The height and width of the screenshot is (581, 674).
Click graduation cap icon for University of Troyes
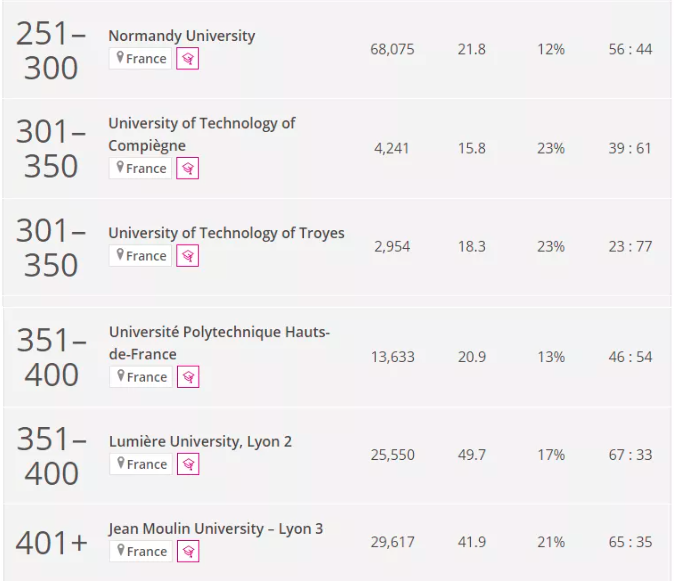(187, 256)
